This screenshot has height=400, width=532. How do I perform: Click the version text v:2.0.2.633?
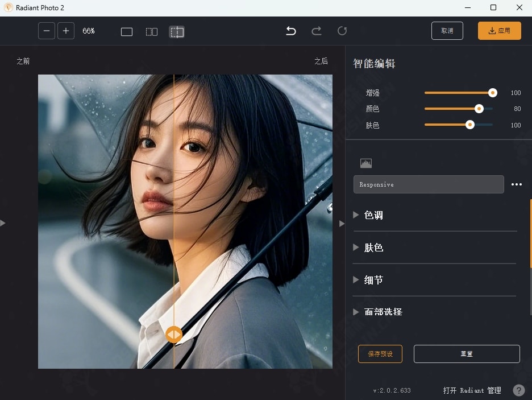point(392,390)
